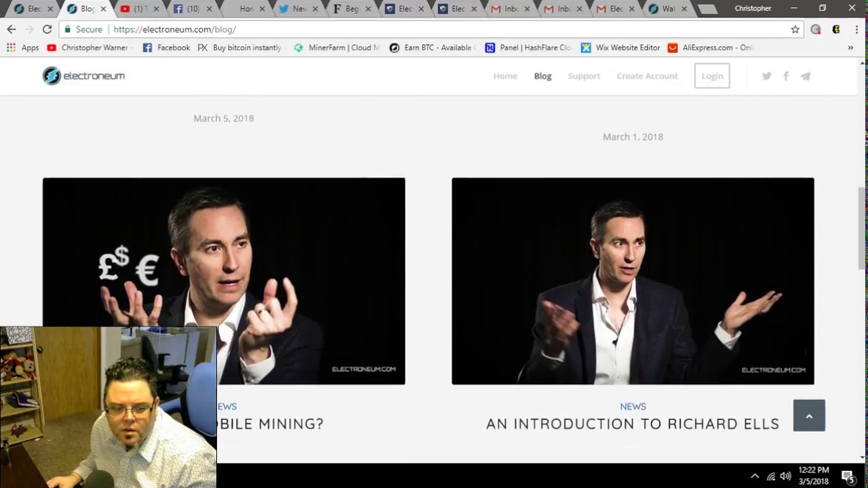Open Buy bitcoin instantly bookmark
This screenshot has width=868, height=488.
pos(239,47)
